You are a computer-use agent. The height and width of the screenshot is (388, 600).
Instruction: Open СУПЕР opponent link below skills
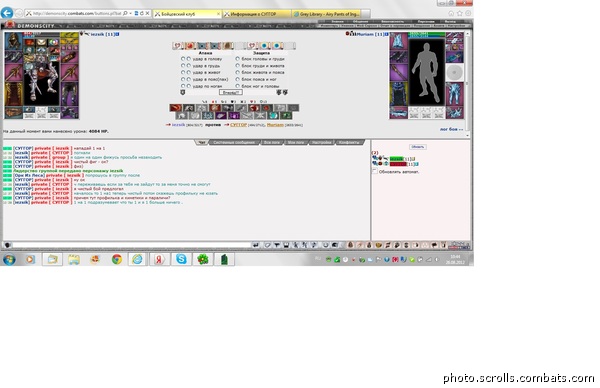point(238,125)
